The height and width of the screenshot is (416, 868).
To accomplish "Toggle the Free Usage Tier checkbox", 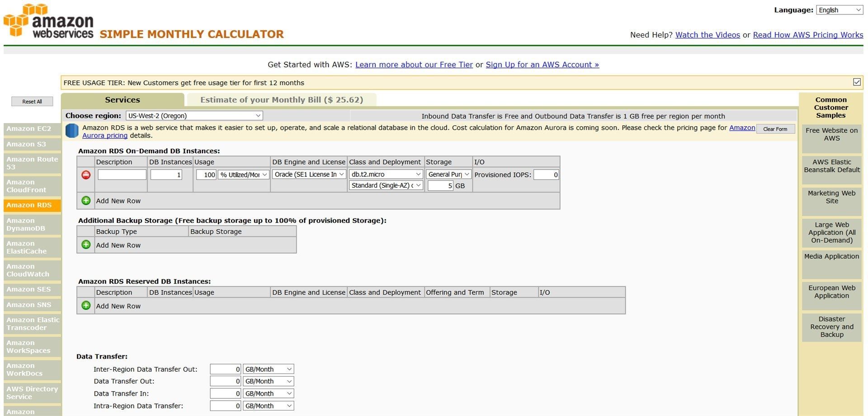I will coord(857,82).
